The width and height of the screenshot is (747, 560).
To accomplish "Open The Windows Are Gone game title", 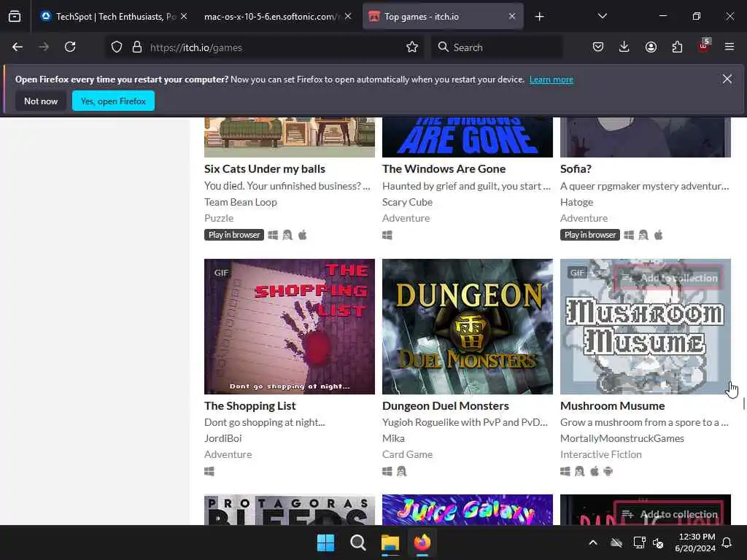I will (444, 168).
